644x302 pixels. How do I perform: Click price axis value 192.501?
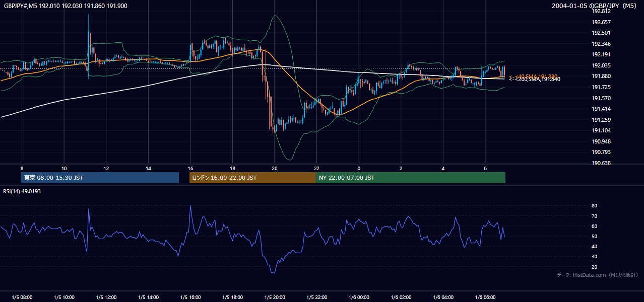pyautogui.click(x=602, y=33)
